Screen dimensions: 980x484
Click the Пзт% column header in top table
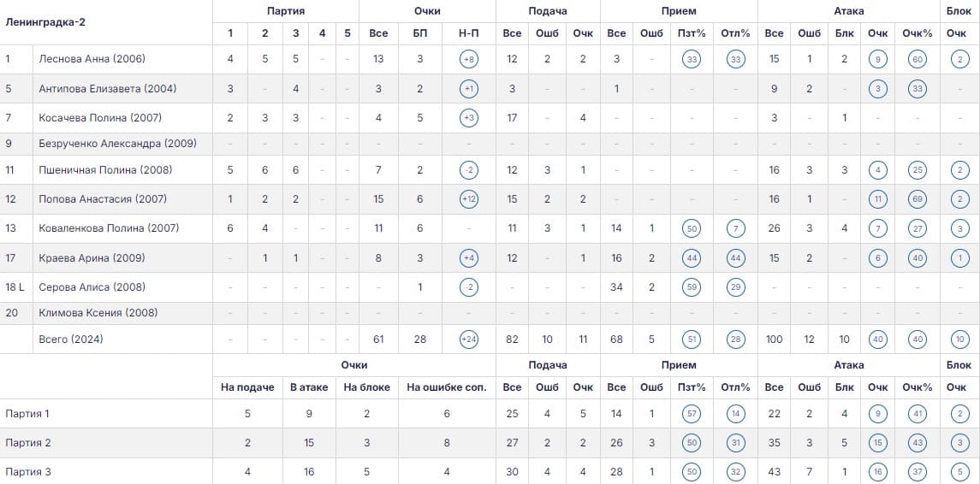click(x=692, y=33)
